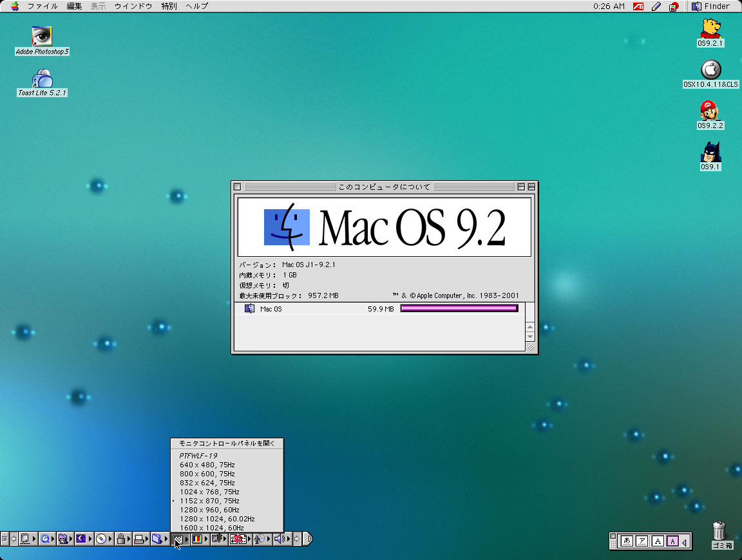Open the Finder application menu
Image resolution: width=742 pixels, height=560 pixels.
coord(711,6)
